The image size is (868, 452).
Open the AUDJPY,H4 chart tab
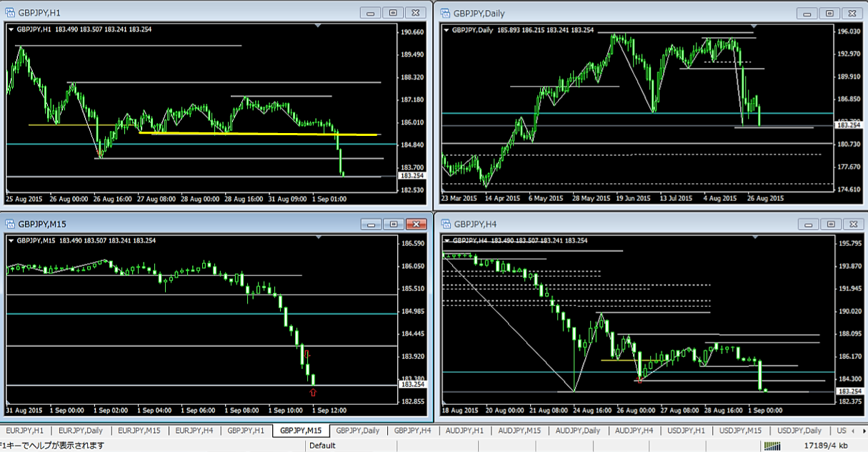632,431
